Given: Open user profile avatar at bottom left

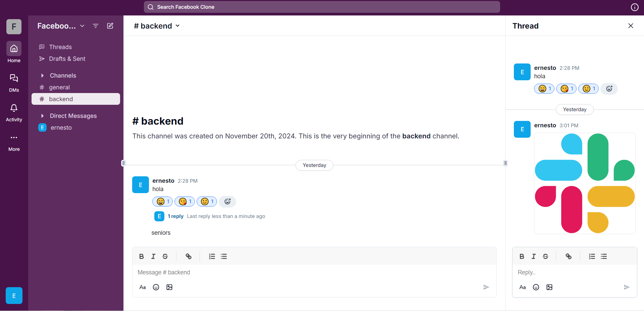Looking at the screenshot, I should click(14, 296).
